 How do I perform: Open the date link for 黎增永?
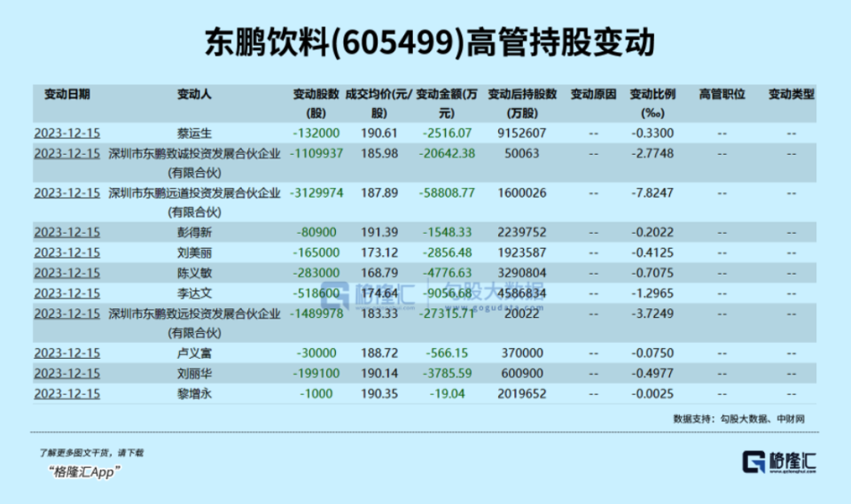coord(66,394)
